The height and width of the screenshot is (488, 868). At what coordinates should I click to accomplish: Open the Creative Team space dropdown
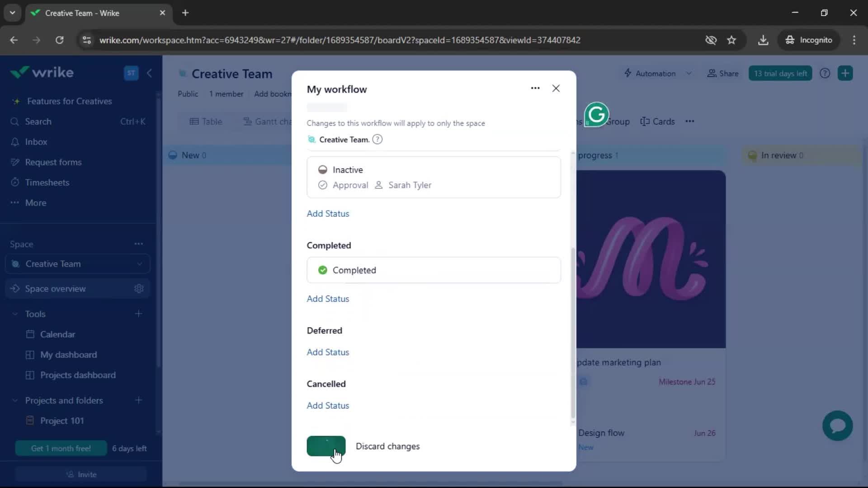coord(77,264)
